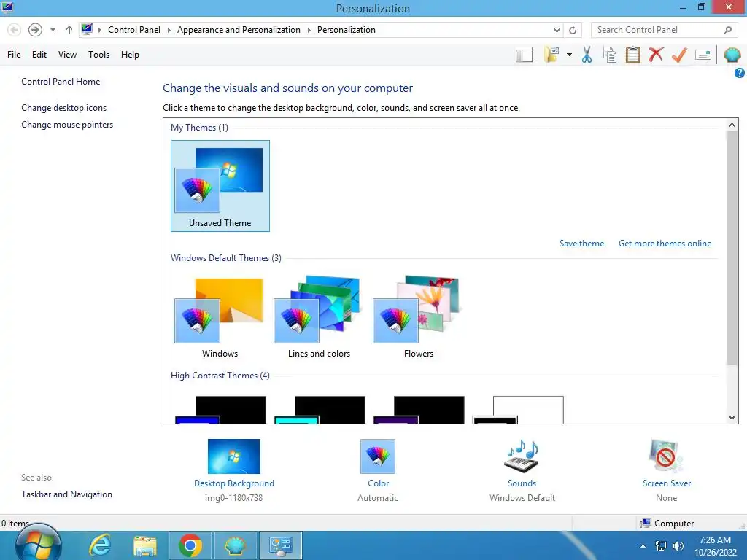Select the Lines and colors theme
This screenshot has height=560, width=747.
tap(320, 318)
